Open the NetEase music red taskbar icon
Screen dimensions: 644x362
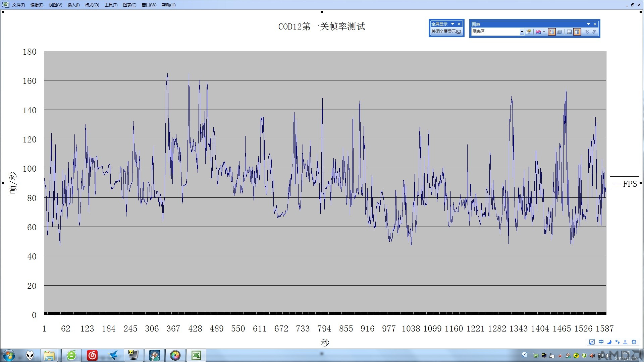point(92,355)
